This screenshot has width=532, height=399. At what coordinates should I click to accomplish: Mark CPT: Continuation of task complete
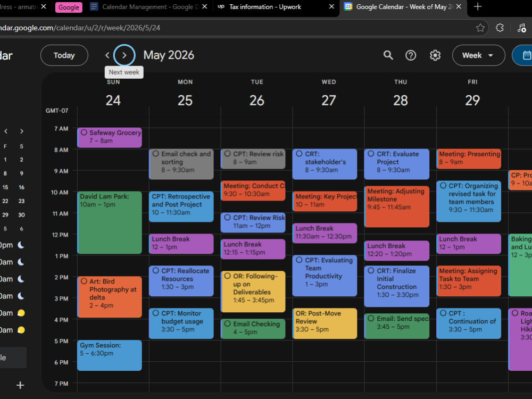coord(443,313)
